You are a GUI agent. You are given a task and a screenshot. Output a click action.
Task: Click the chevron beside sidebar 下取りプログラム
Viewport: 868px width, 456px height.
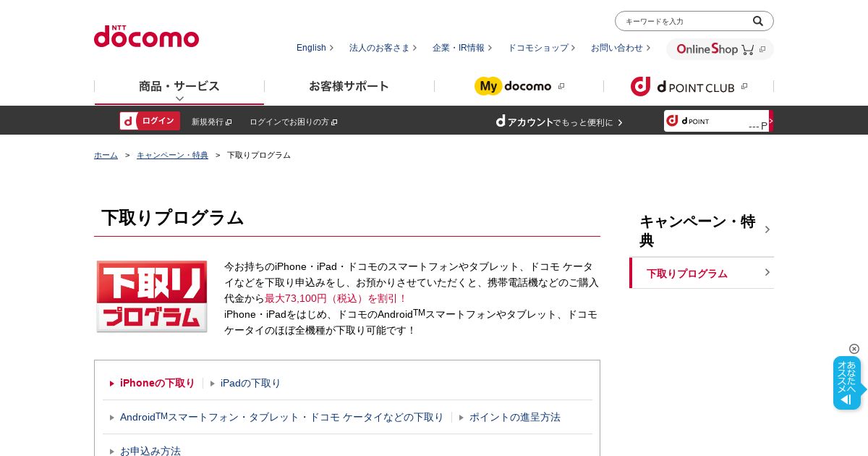[767, 272]
